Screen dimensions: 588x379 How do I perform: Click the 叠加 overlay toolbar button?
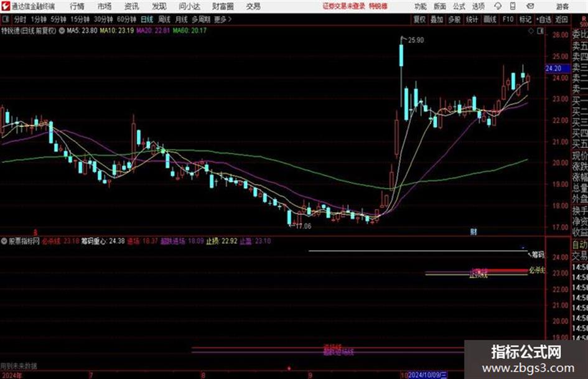point(437,19)
